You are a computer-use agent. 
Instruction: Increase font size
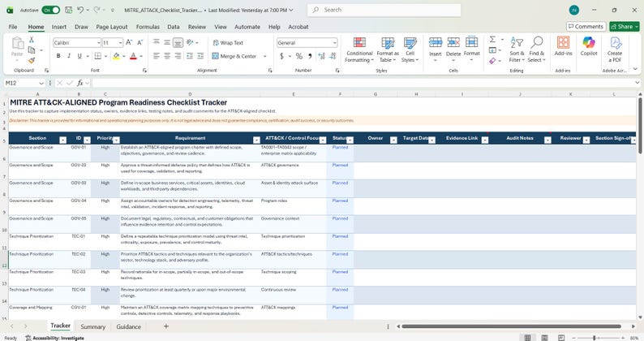click(x=129, y=42)
